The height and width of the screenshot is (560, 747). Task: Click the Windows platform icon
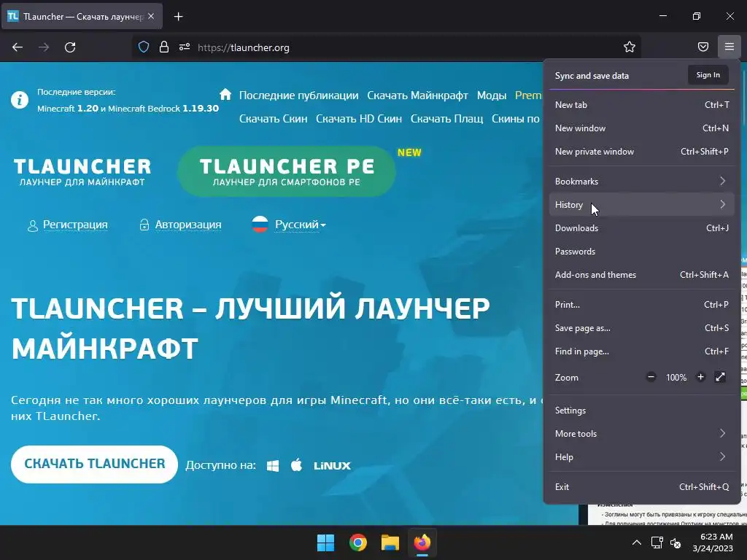coord(273,465)
